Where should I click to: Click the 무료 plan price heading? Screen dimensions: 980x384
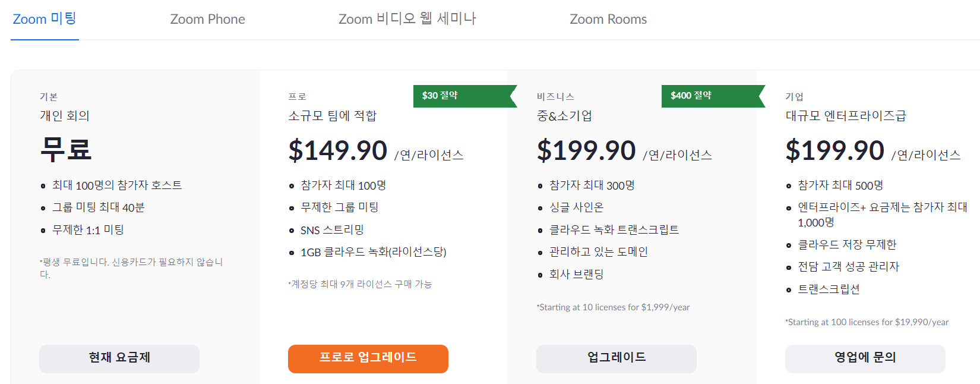66,149
